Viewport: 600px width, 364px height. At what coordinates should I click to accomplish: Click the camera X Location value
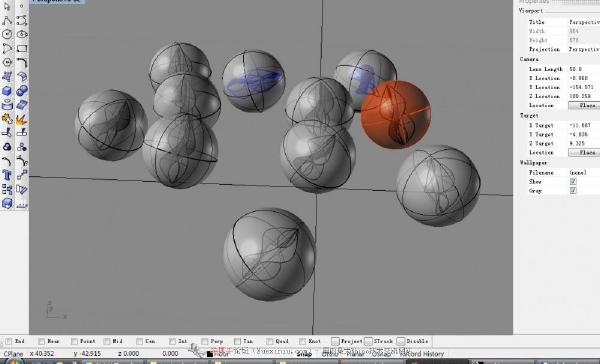tap(584, 78)
